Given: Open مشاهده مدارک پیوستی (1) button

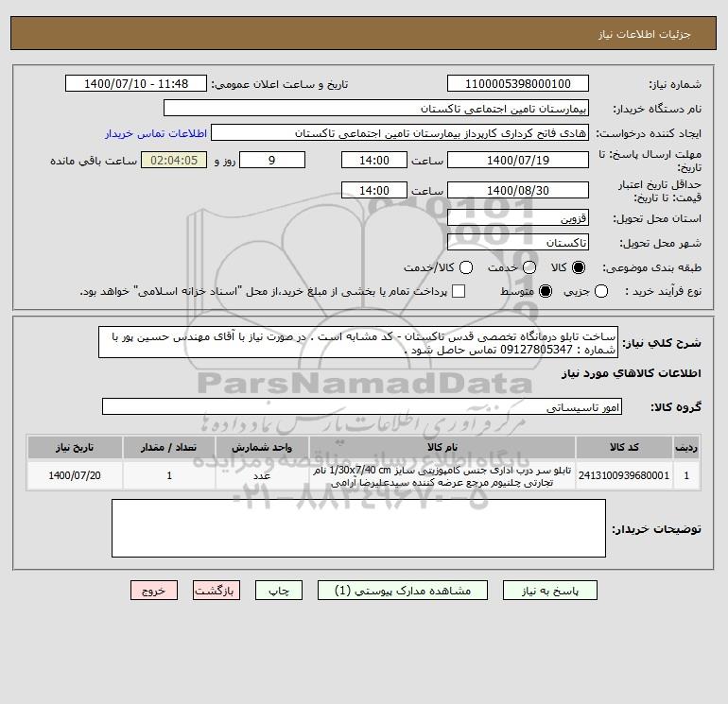Looking at the screenshot, I should click(x=403, y=591).
